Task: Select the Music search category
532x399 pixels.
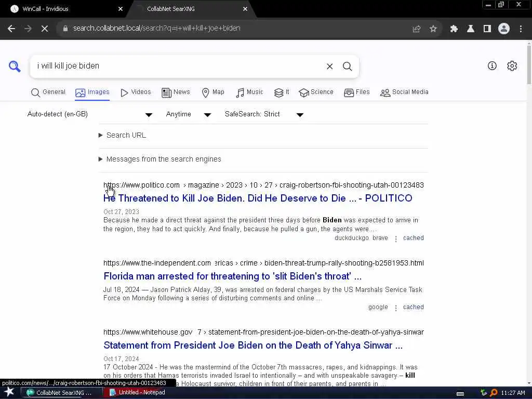Action: [x=249, y=92]
